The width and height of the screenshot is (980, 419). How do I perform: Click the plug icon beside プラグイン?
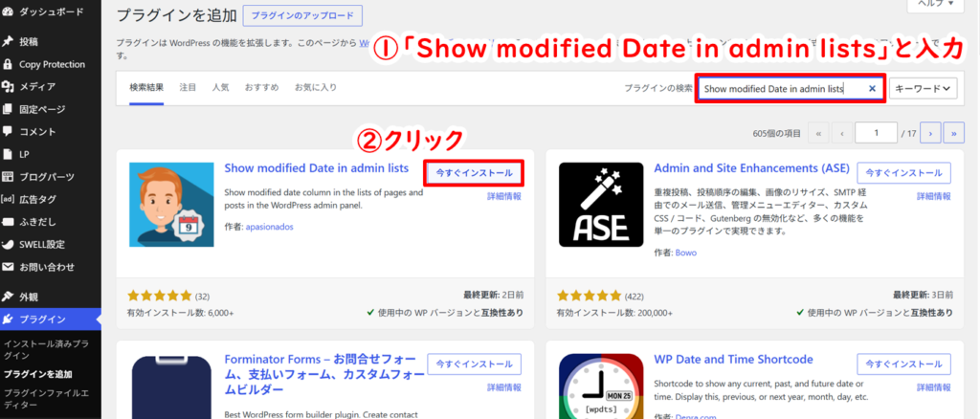8,320
